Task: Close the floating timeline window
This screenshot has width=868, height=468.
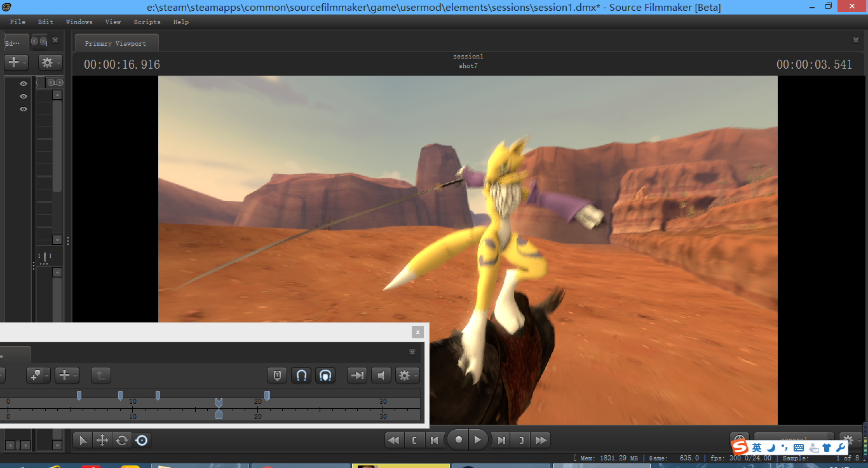Action: tap(417, 332)
